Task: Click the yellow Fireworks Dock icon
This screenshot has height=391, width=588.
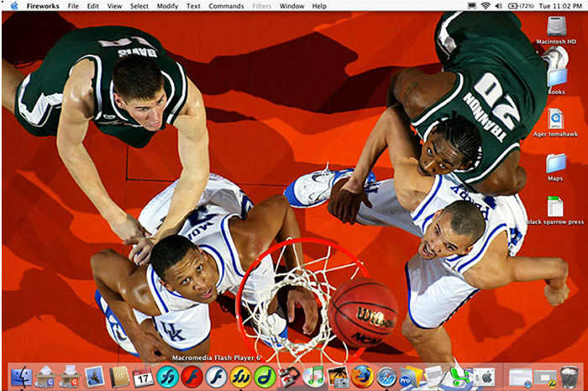Action: (x=241, y=377)
